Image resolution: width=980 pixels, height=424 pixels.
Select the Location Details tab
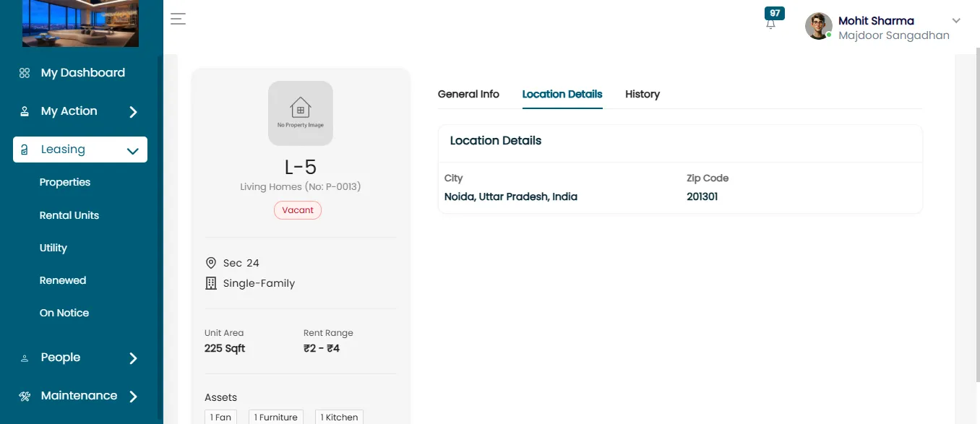coord(562,94)
